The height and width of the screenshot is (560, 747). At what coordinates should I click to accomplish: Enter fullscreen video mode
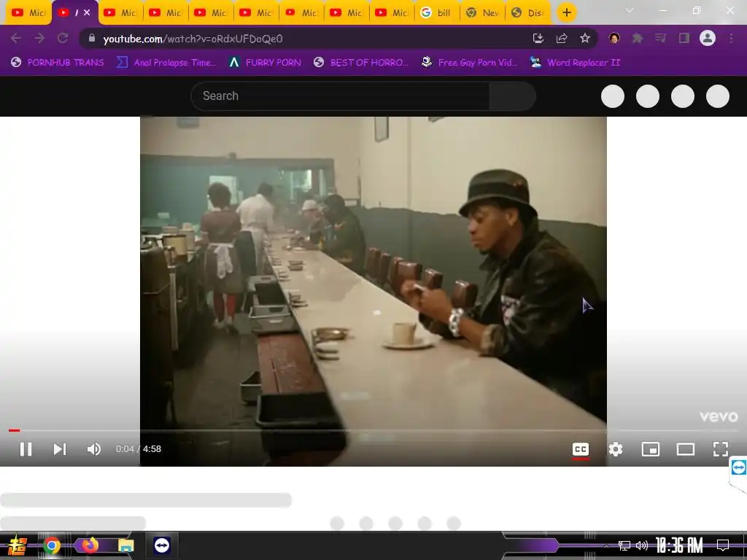tap(720, 449)
